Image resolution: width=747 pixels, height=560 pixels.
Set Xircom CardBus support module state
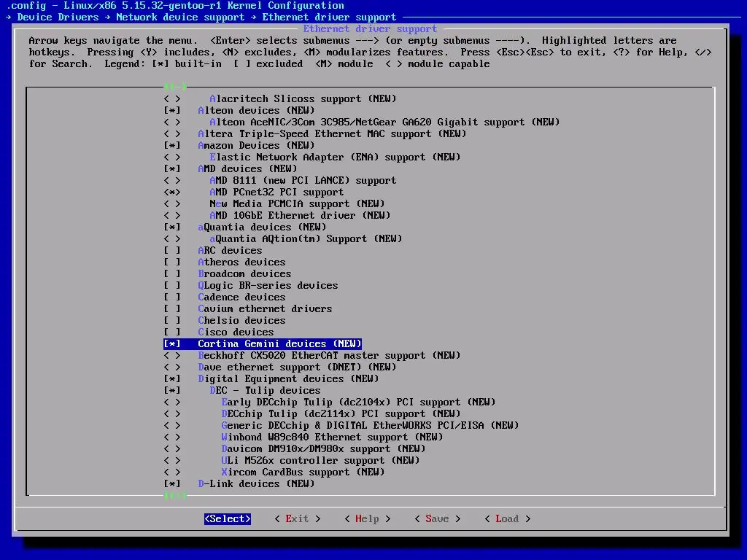172,472
